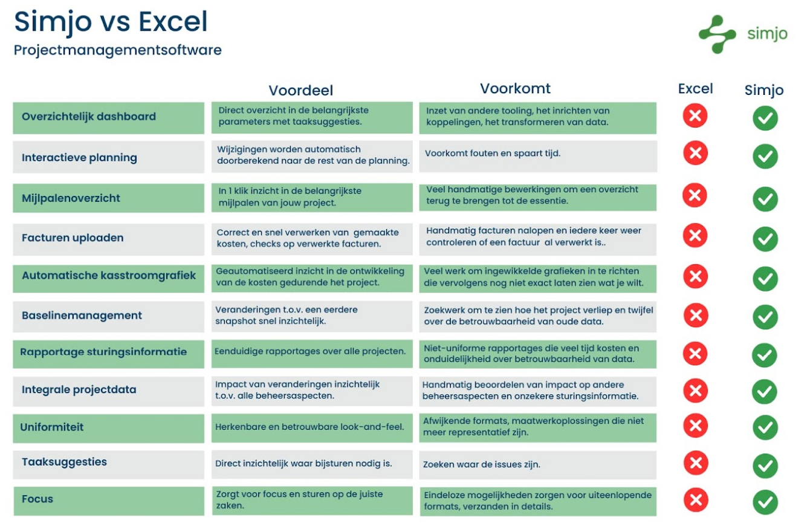Click the red X for Mijlpalenoverzicht

695,195
